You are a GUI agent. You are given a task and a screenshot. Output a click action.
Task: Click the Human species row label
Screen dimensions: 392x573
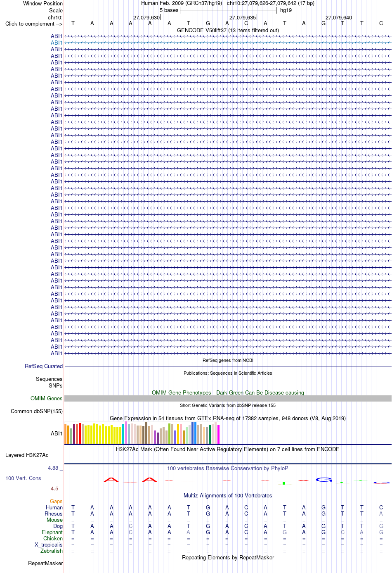54,507
